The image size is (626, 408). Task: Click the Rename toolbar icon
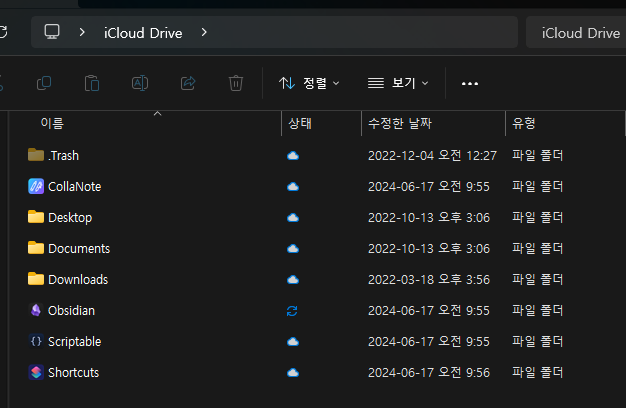(140, 83)
